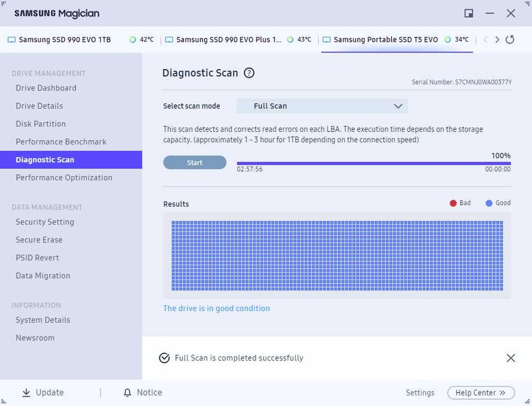Image resolution: width=532 pixels, height=406 pixels.
Task: Click the 34°C temperature status indicator
Action: (x=447, y=39)
